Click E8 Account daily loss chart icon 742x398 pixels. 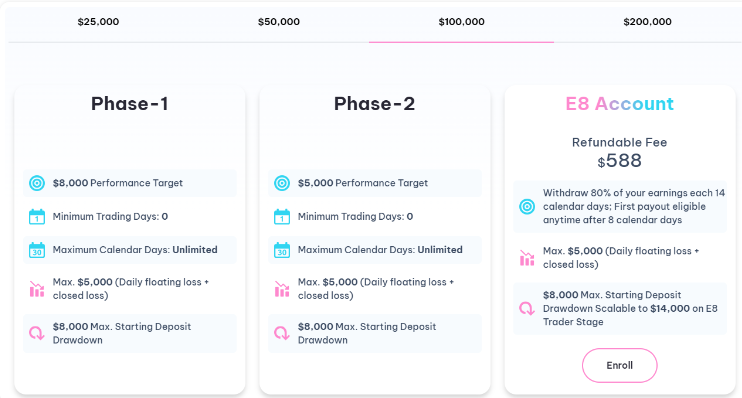click(527, 258)
